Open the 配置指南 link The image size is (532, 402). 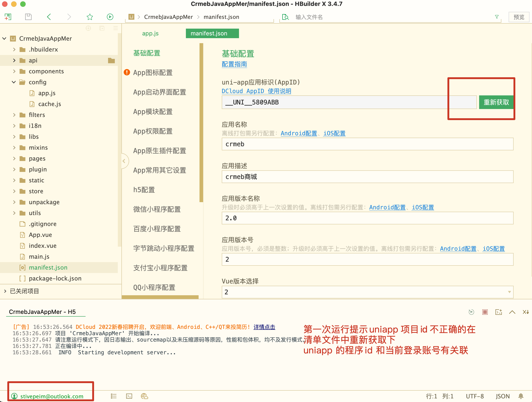(x=234, y=64)
